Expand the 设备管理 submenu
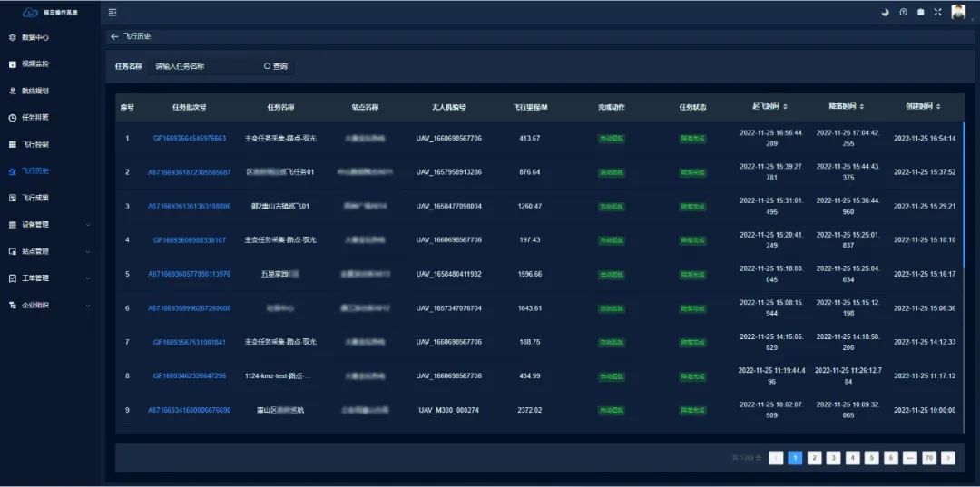The image size is (980, 487). coord(88,225)
